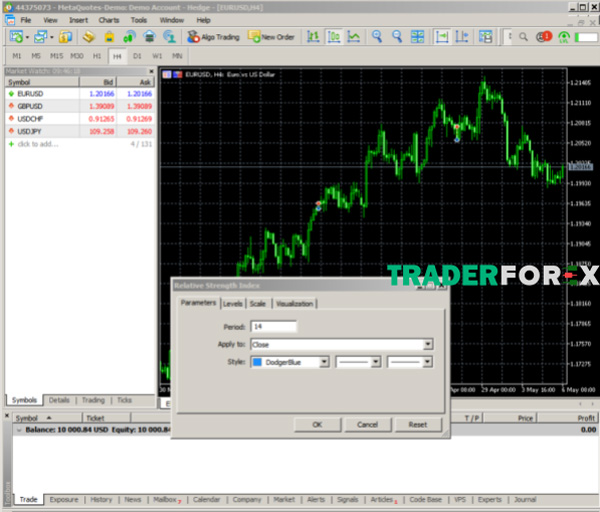
Task: Select the GBPUSD row in Market Watch
Action: [80, 106]
